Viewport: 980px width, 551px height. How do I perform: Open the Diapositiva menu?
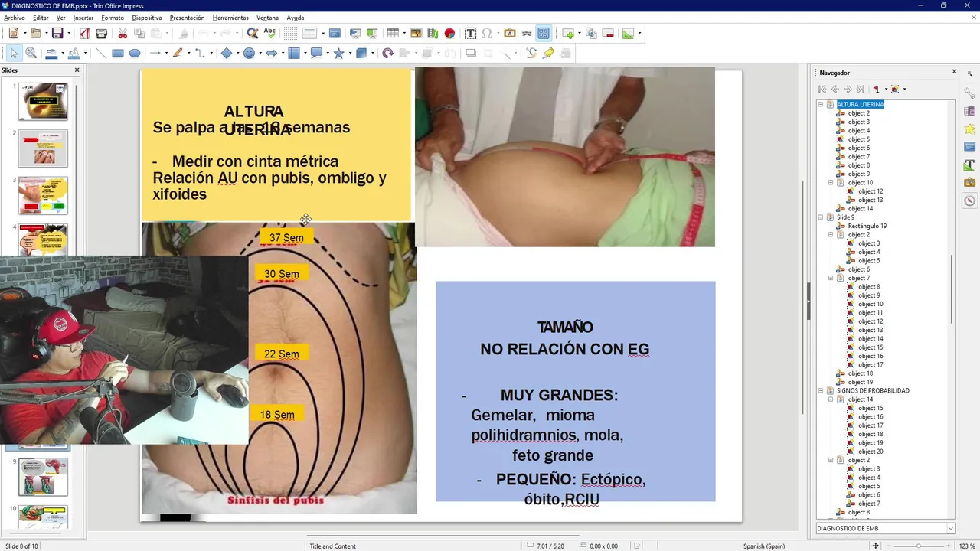147,18
